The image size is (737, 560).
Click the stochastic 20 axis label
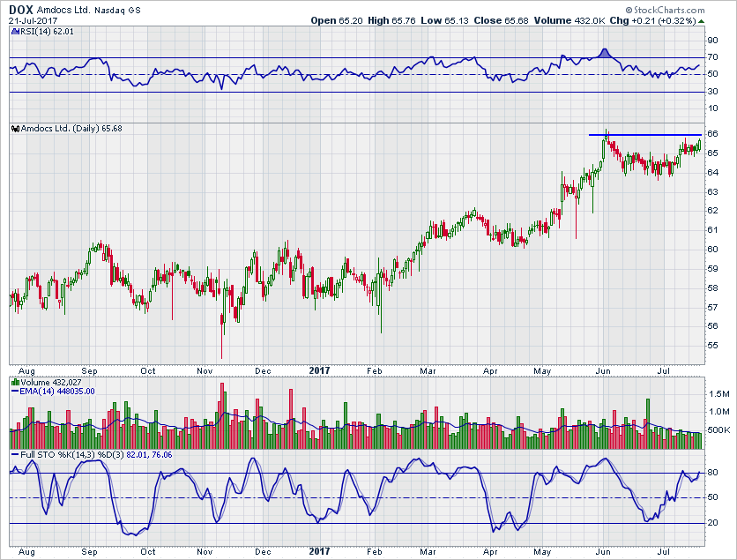713,522
